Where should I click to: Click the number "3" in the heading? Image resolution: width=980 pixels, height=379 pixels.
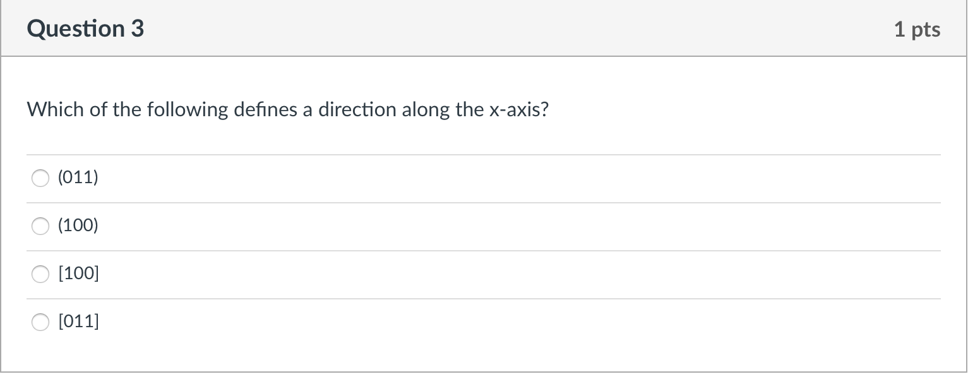click(138, 29)
